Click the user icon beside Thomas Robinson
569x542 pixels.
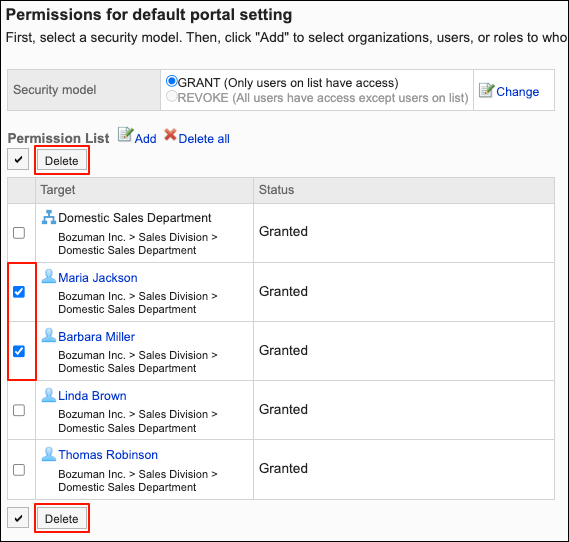pyautogui.click(x=49, y=454)
